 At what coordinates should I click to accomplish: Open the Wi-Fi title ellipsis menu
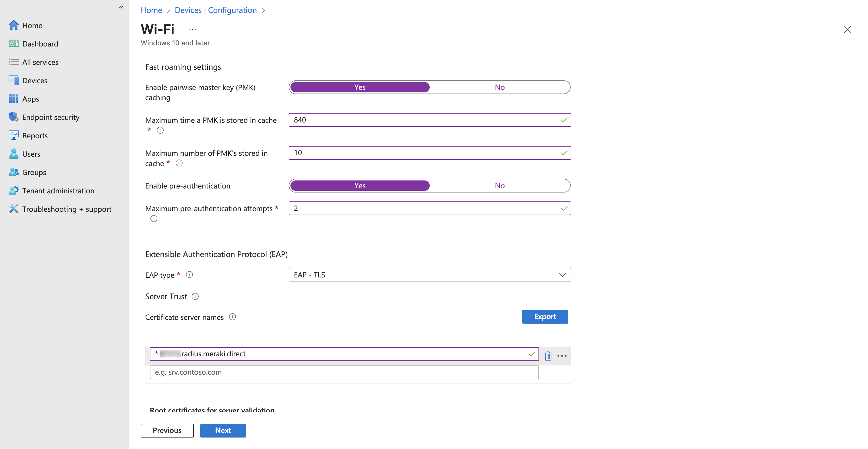click(192, 30)
